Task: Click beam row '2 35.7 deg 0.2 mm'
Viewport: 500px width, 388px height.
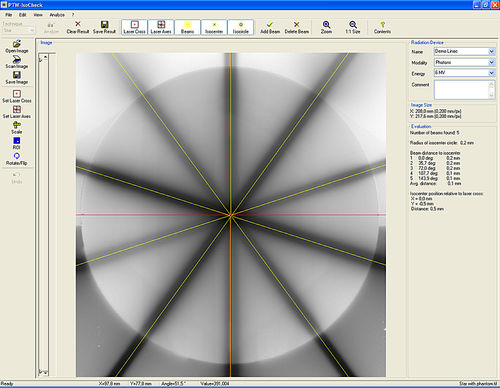Action: (x=435, y=163)
